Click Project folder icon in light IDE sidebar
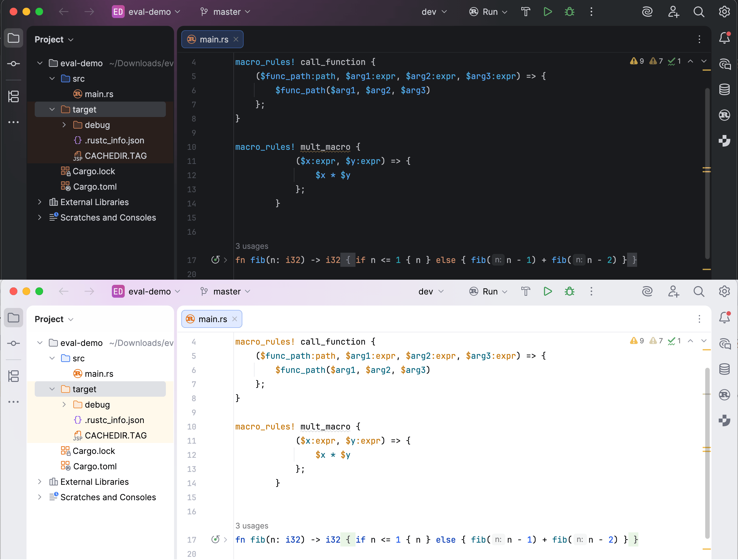The width and height of the screenshot is (738, 560). coord(14,318)
